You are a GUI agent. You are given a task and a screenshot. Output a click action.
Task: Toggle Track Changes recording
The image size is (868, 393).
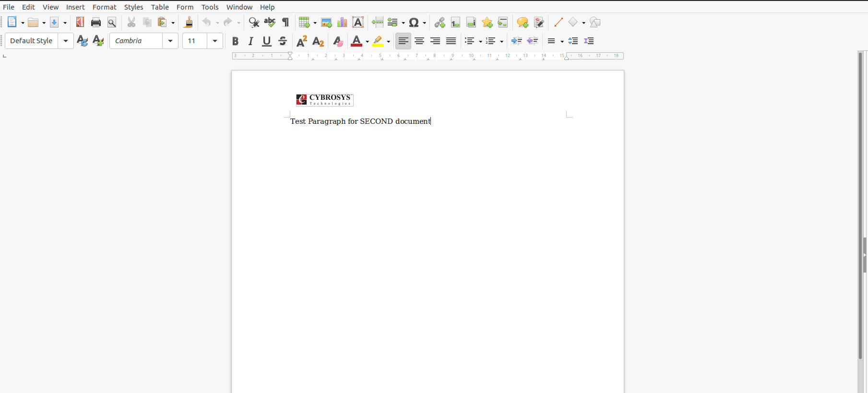(x=538, y=22)
